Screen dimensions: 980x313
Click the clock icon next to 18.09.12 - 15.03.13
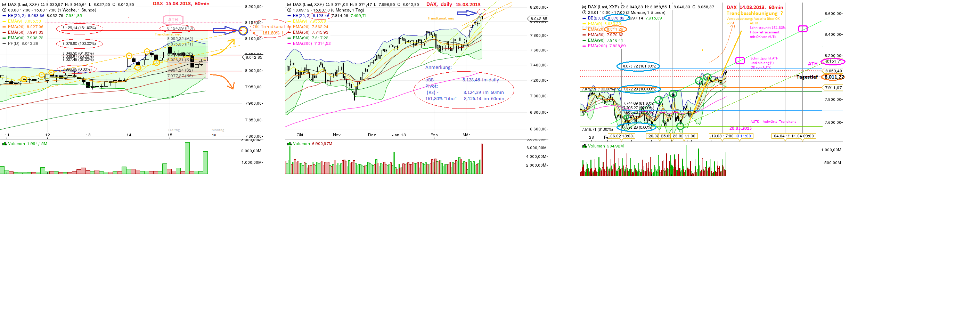(289, 10)
